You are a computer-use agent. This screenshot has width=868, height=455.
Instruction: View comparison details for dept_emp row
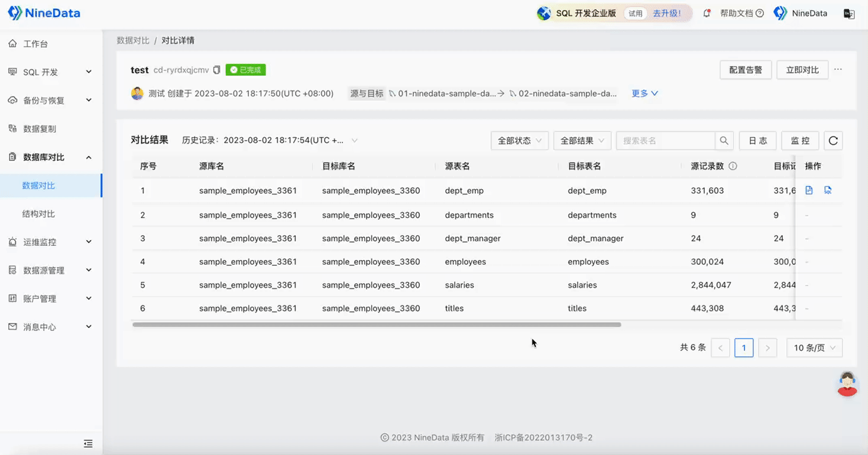pos(809,190)
